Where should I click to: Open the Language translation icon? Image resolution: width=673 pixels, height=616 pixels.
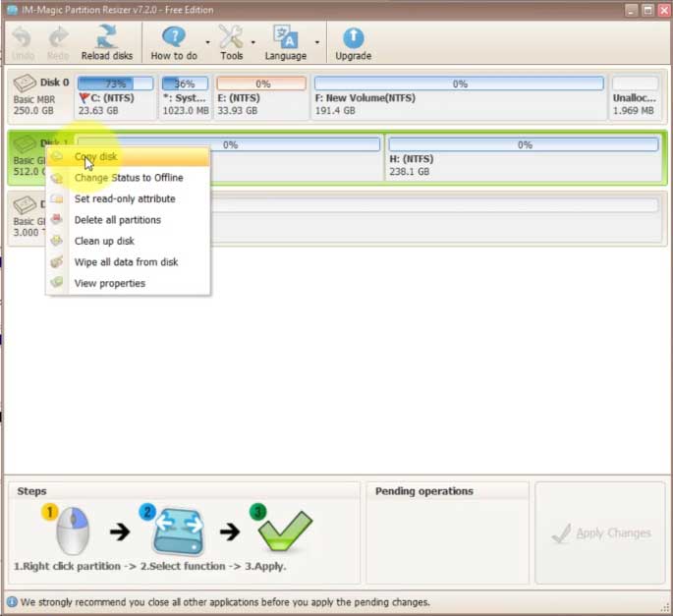tap(286, 37)
